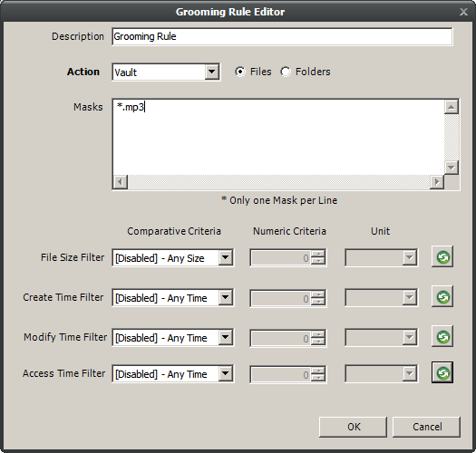The height and width of the screenshot is (453, 476).
Task: Click the Masks scrollbar up arrow
Action: (x=452, y=107)
